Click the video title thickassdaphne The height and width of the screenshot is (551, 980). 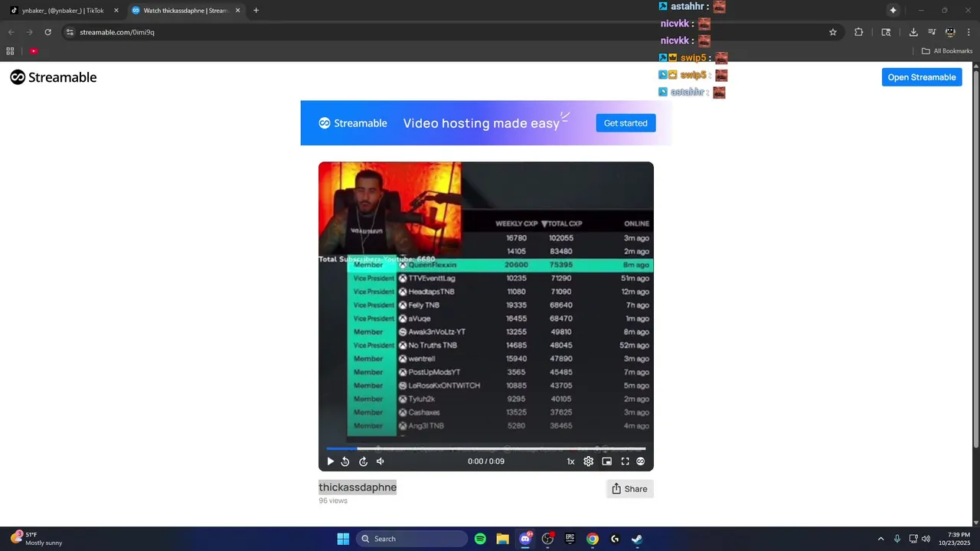(x=358, y=487)
